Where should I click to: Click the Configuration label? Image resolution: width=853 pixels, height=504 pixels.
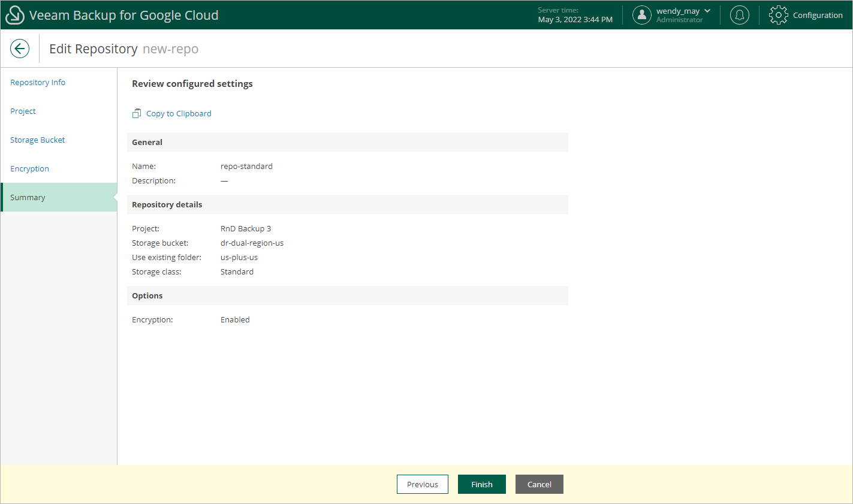(818, 15)
